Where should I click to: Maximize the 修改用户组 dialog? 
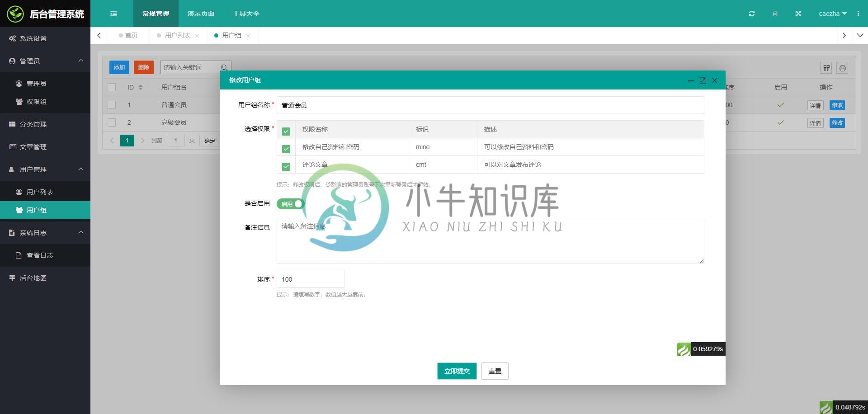tap(703, 80)
